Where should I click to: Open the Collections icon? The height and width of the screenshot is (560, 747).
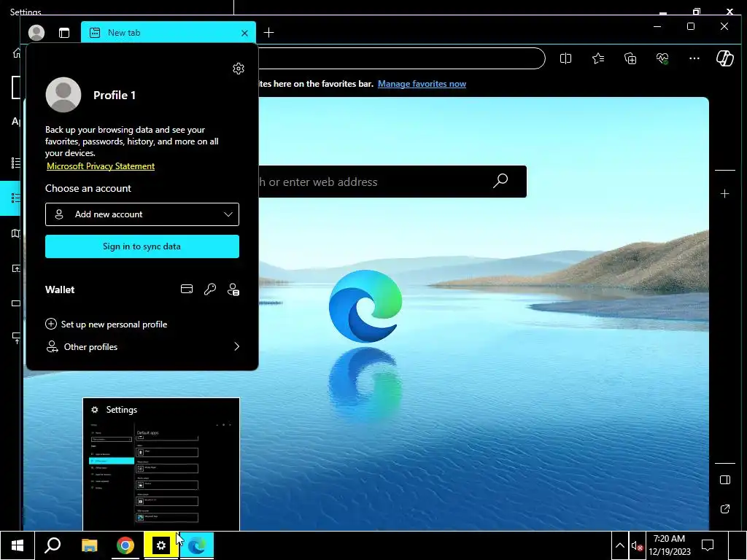pyautogui.click(x=630, y=58)
